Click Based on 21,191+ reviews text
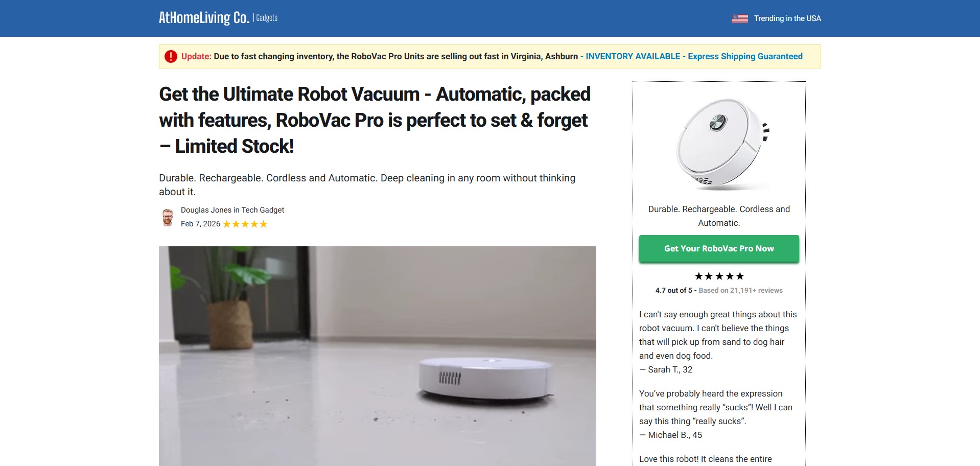 (740, 290)
